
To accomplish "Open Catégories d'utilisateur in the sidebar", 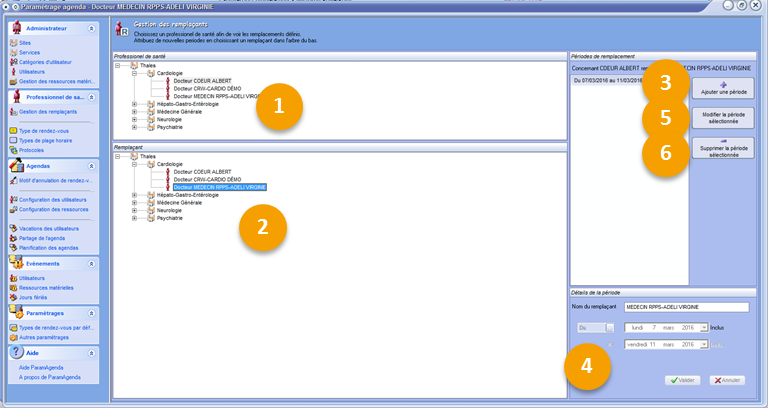I will [x=47, y=62].
